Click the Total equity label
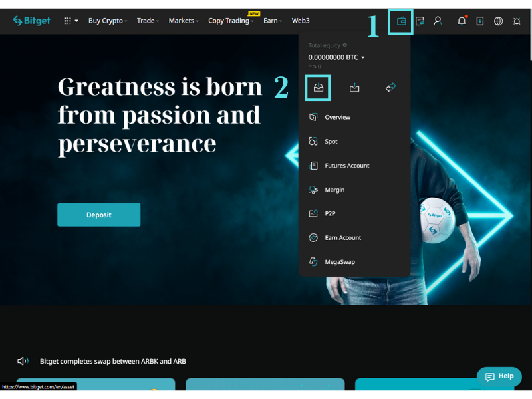 (x=324, y=45)
